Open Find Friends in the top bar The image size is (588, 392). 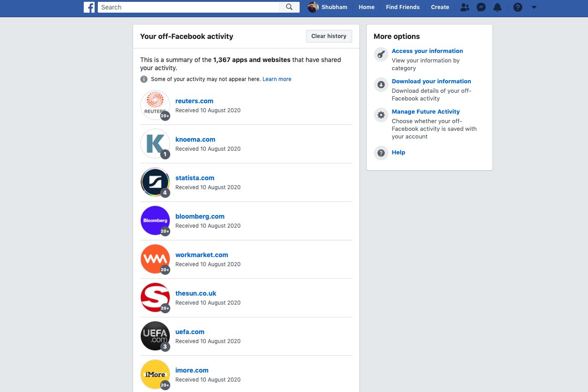click(403, 7)
